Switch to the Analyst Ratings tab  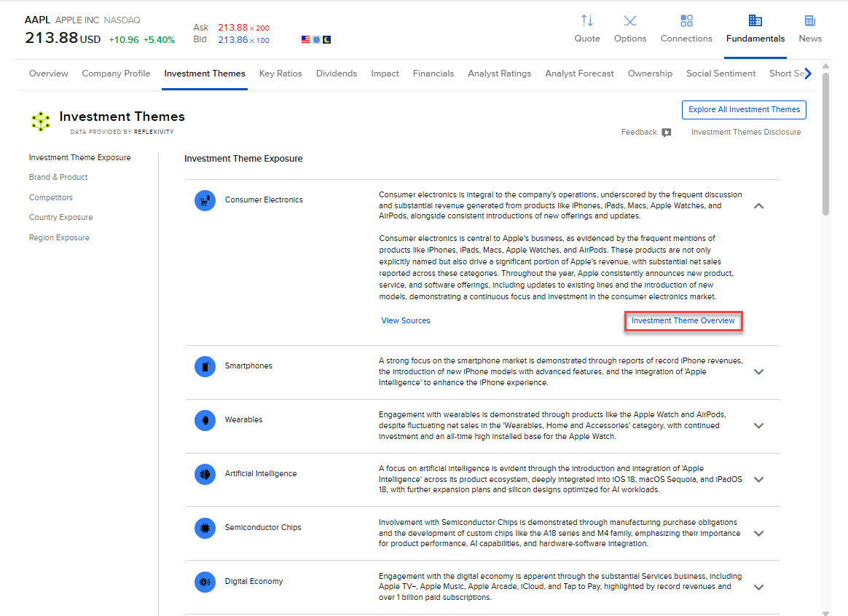(x=499, y=74)
